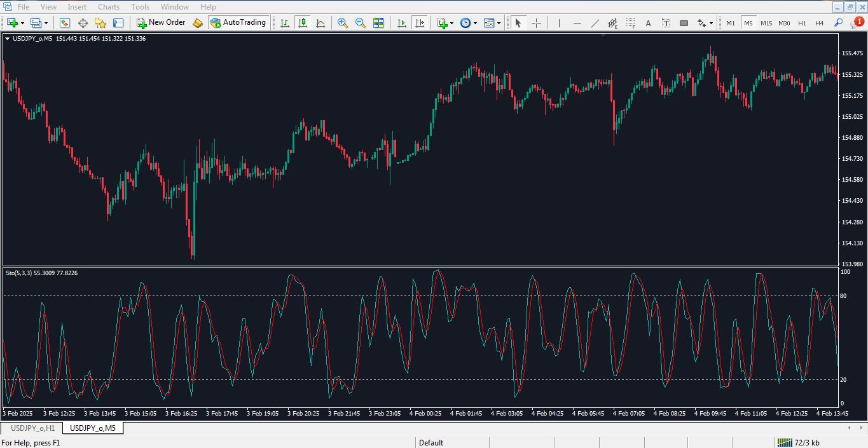
Task: Open the Help menu
Action: (208, 7)
